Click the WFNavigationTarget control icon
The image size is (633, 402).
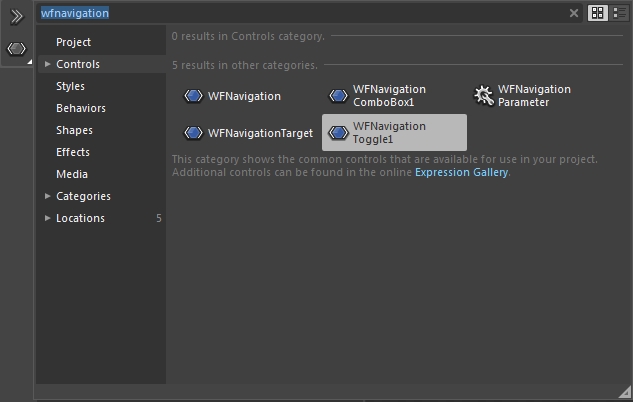click(x=193, y=133)
